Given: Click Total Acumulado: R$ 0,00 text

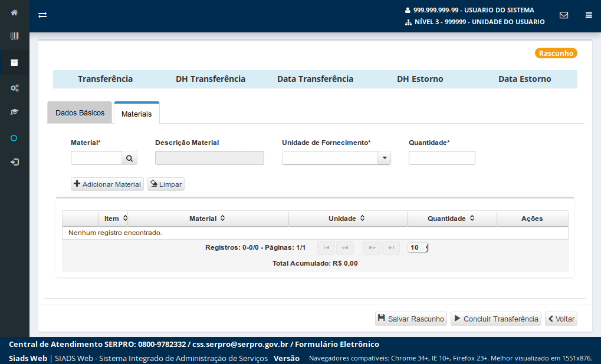Looking at the screenshot, I should (315, 263).
